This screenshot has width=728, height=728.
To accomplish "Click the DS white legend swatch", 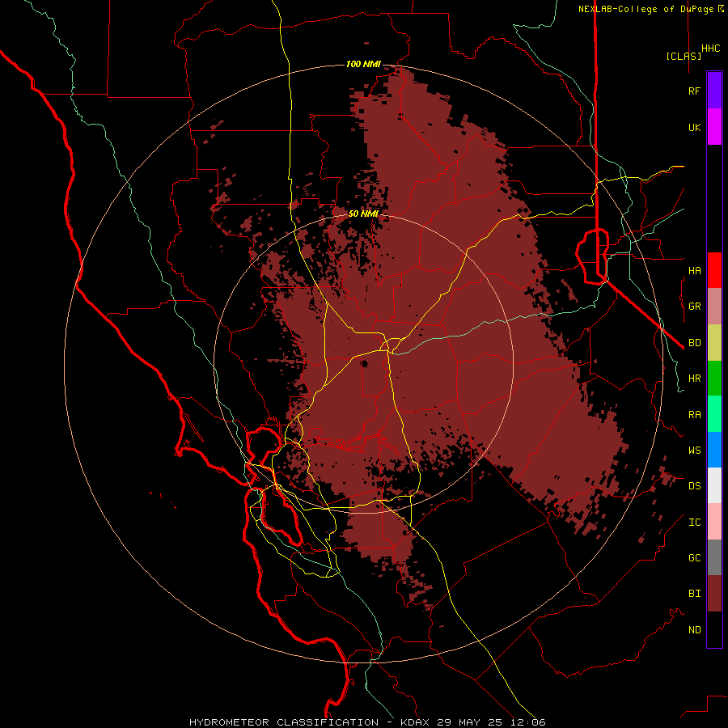I will 714,485.
